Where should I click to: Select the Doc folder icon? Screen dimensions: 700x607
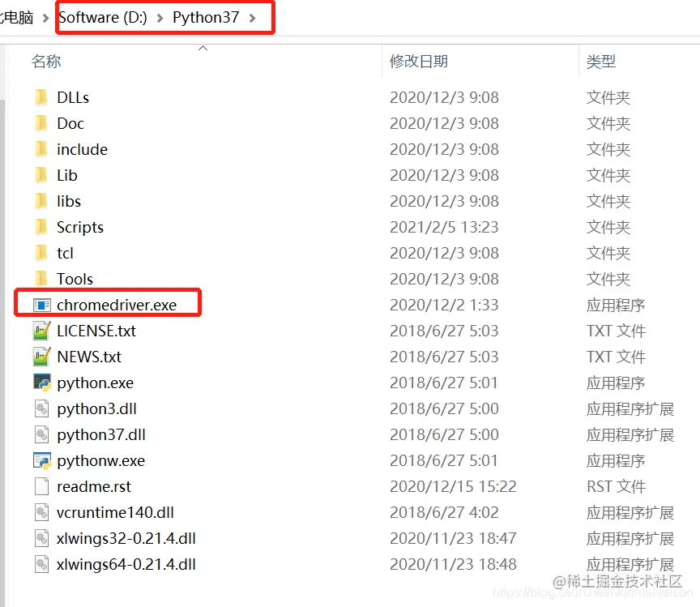point(41,123)
